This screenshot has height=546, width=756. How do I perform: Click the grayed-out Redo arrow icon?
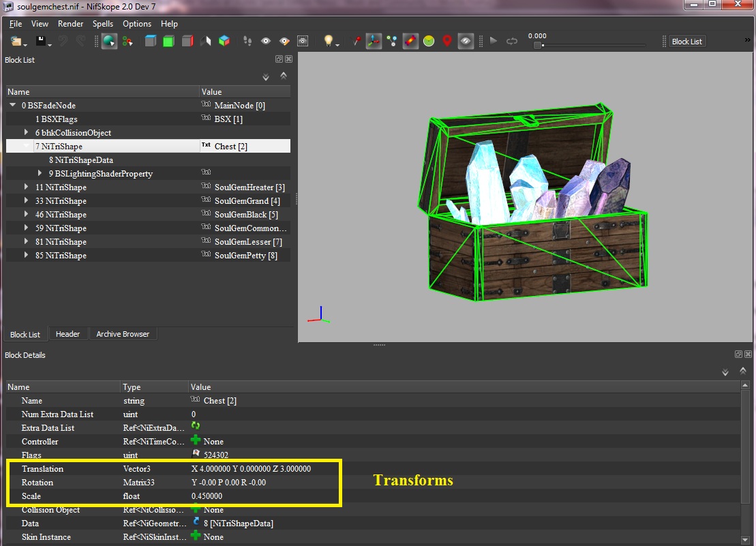click(x=80, y=42)
